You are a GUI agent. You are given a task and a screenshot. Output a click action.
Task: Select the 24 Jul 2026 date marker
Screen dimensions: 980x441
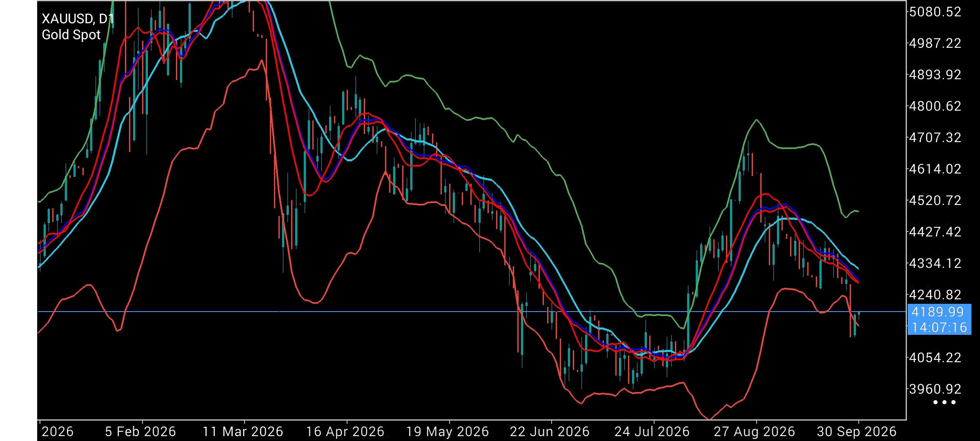click(652, 432)
